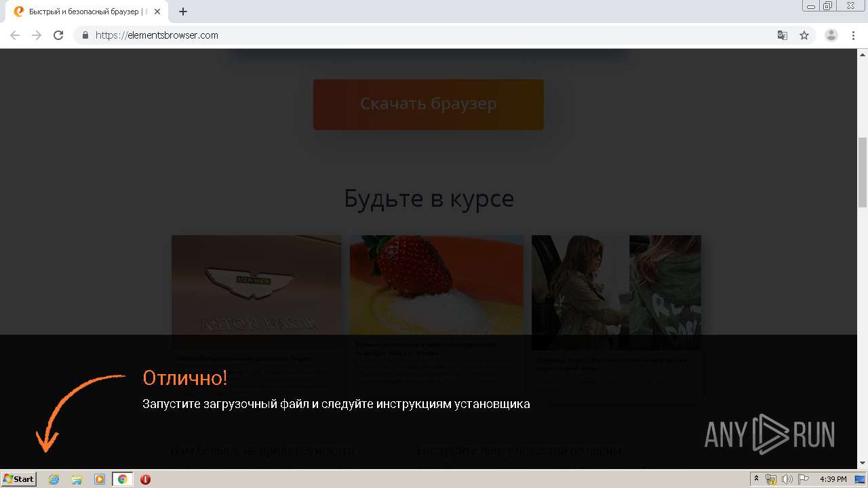868x488 pixels.
Task: Switch to Chrome taskbar button
Action: [x=123, y=479]
